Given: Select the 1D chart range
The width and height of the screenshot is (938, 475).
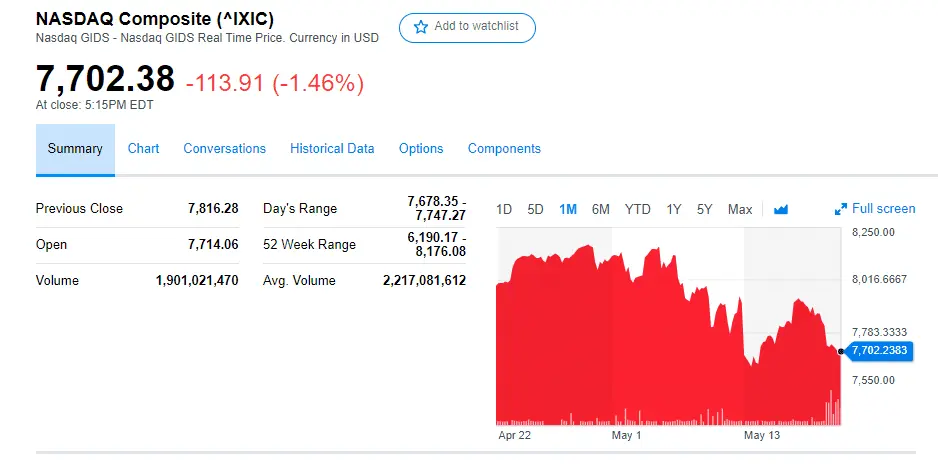Looking at the screenshot, I should click(x=504, y=209).
